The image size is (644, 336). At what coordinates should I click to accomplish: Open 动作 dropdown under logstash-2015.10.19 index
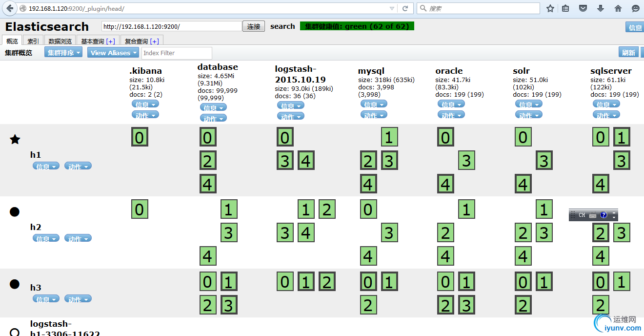(x=291, y=116)
